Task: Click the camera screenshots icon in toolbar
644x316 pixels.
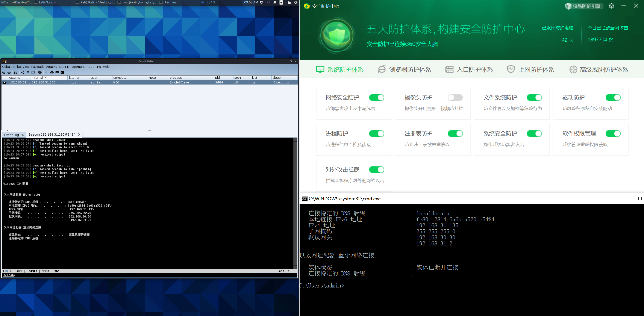Action: [62, 72]
